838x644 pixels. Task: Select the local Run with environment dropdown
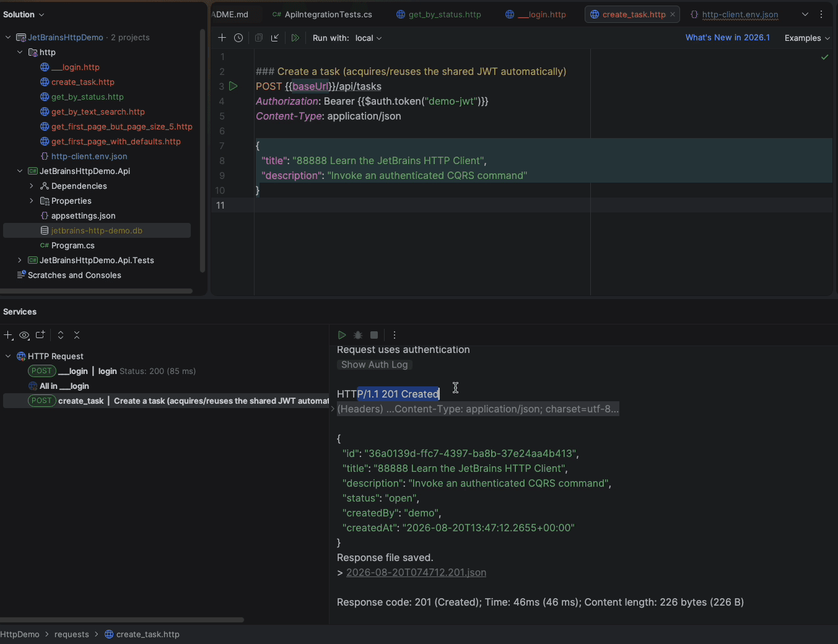click(369, 38)
